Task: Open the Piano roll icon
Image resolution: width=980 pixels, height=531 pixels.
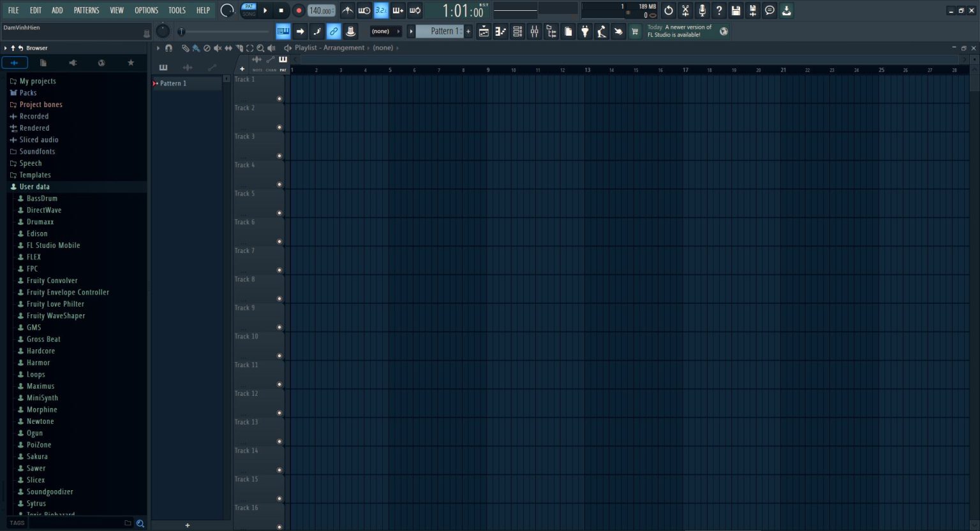Action: coord(501,31)
